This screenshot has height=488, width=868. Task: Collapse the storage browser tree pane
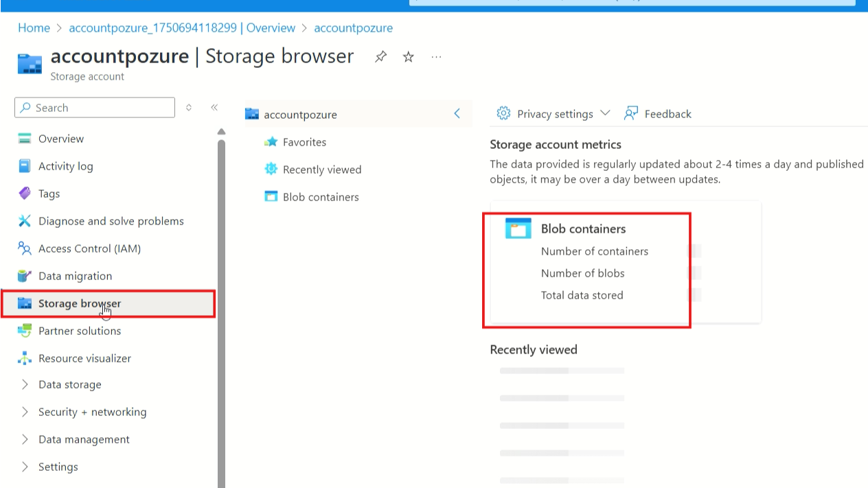(457, 113)
